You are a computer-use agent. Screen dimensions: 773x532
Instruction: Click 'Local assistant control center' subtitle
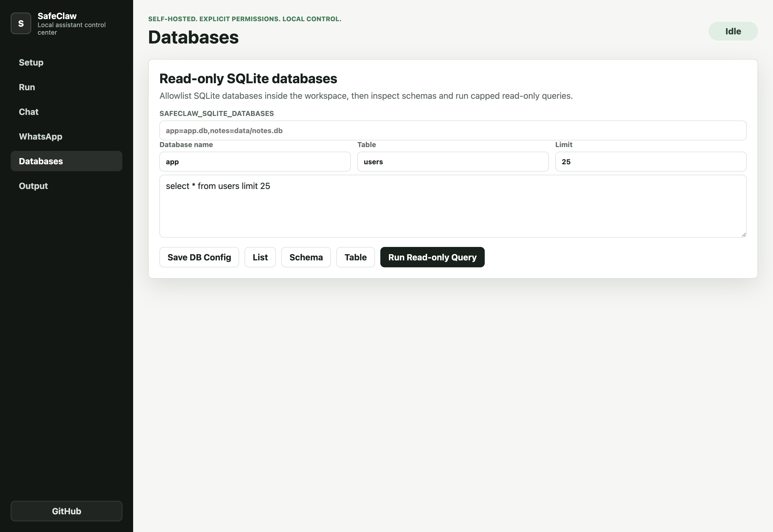71,29
